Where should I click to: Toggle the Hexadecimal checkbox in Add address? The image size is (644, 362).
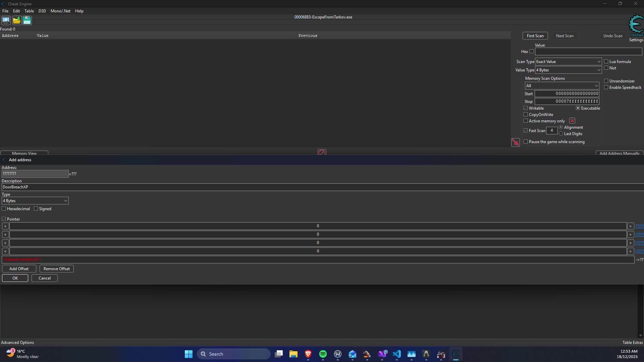(x=4, y=209)
